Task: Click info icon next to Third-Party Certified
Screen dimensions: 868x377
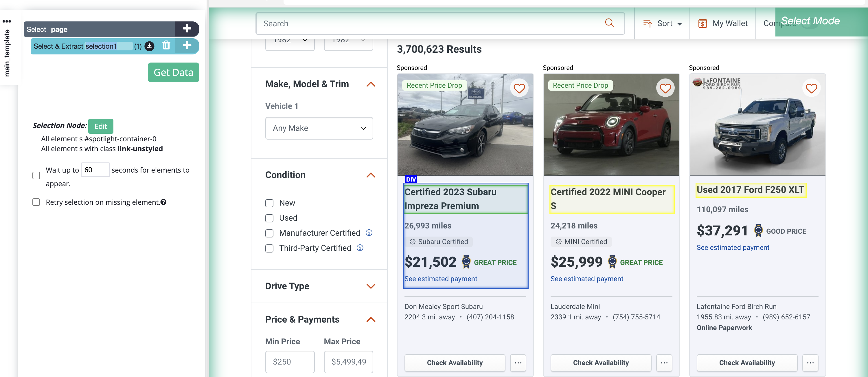Action: click(x=360, y=248)
